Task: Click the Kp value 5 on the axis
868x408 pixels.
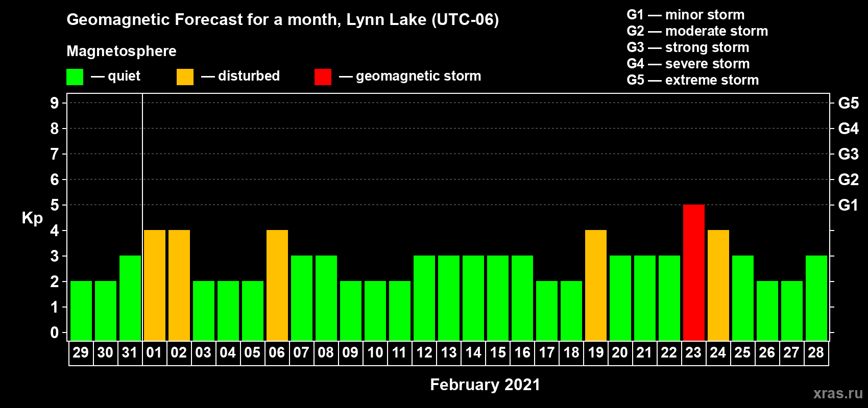Action: [x=55, y=205]
